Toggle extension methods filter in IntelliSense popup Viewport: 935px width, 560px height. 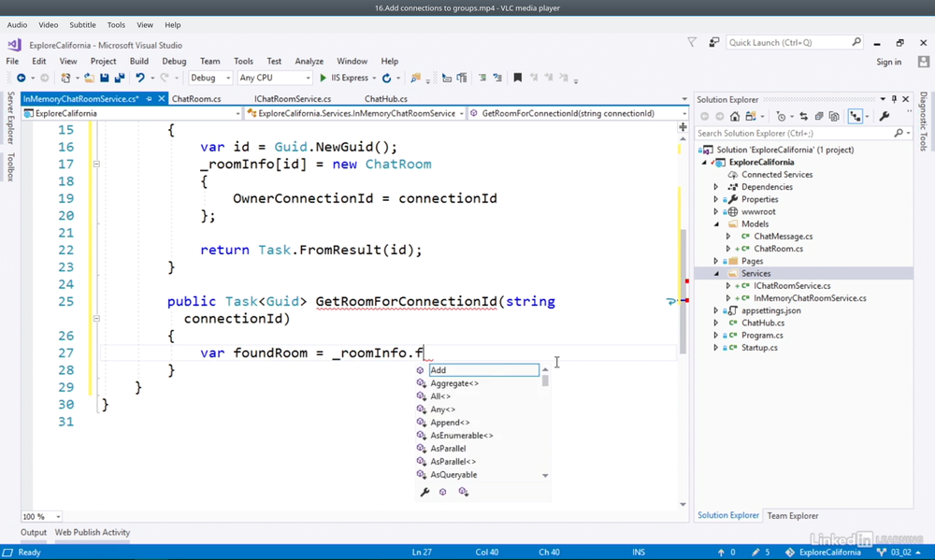pos(464,492)
